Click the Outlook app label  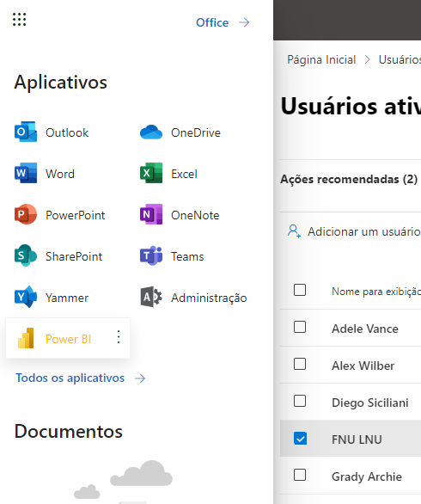pos(67,132)
